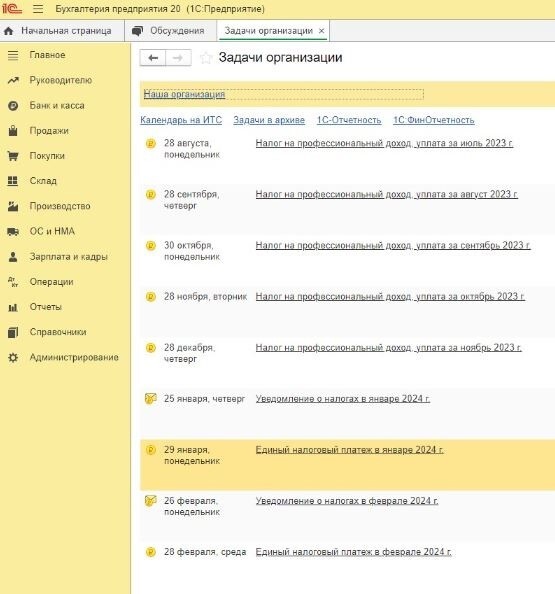Open НПД уплата за октябрь 2023 task

tap(390, 297)
